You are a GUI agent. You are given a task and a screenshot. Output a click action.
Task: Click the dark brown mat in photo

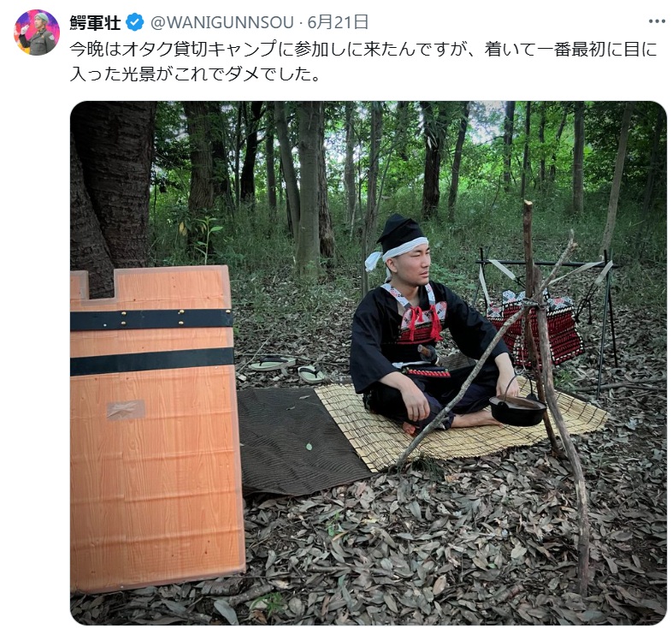(300, 439)
